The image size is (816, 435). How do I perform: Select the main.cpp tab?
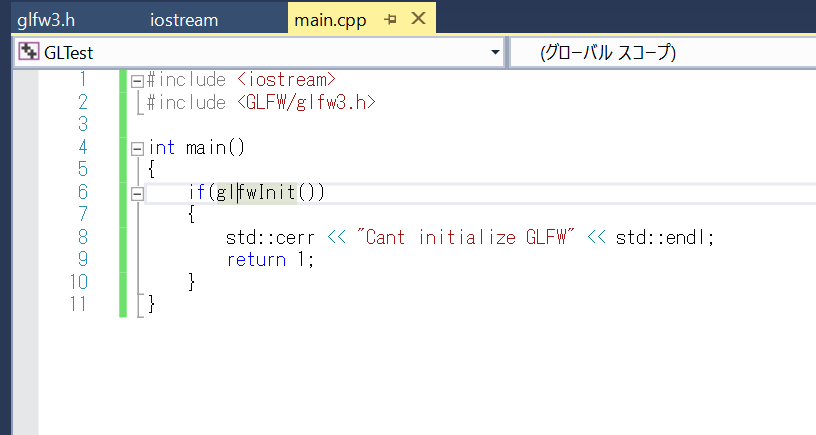pos(330,20)
